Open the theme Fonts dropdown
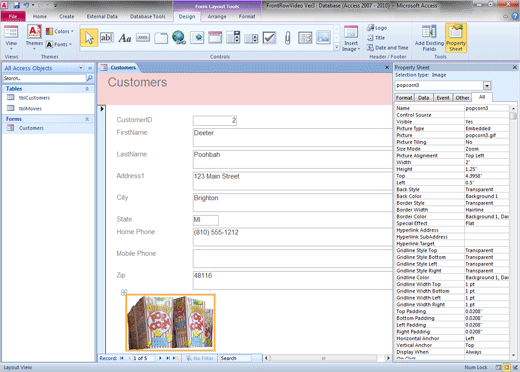This screenshot has height=372, width=520. pyautogui.click(x=59, y=44)
